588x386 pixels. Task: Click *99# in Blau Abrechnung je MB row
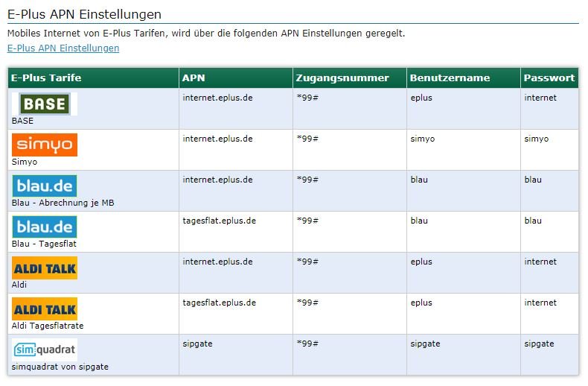[307, 180]
